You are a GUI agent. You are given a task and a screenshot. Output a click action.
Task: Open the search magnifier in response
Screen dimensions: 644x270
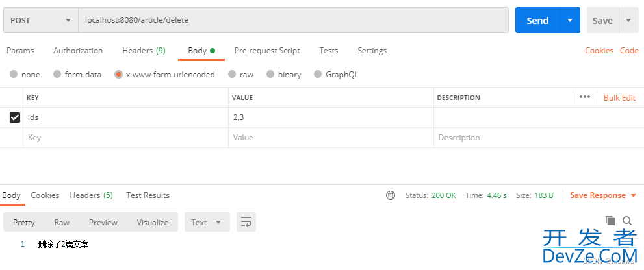click(626, 221)
